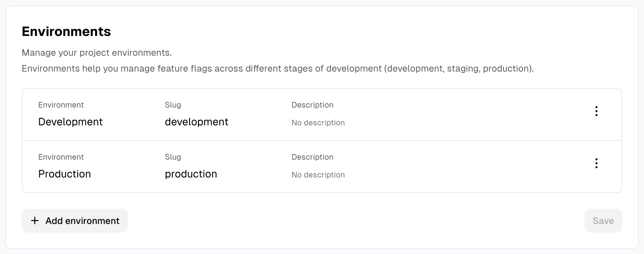
Task: Click the Description label in the Production row
Action: (312, 157)
